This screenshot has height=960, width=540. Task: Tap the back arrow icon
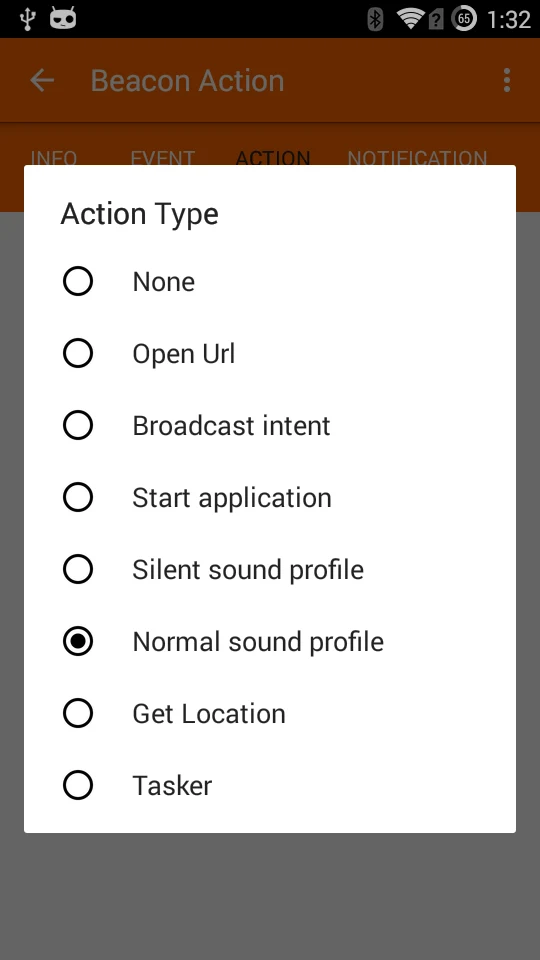pyautogui.click(x=42, y=80)
